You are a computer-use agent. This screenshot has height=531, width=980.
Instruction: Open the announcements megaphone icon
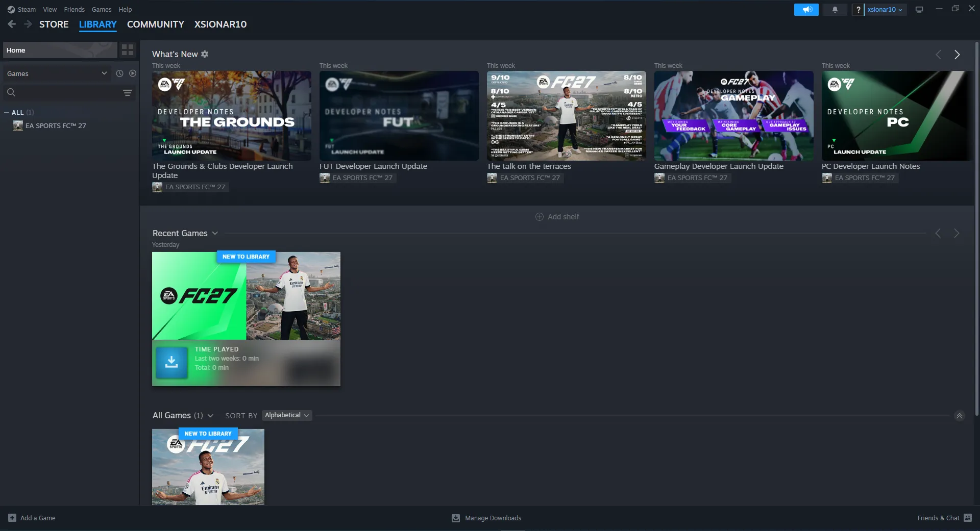click(x=806, y=10)
